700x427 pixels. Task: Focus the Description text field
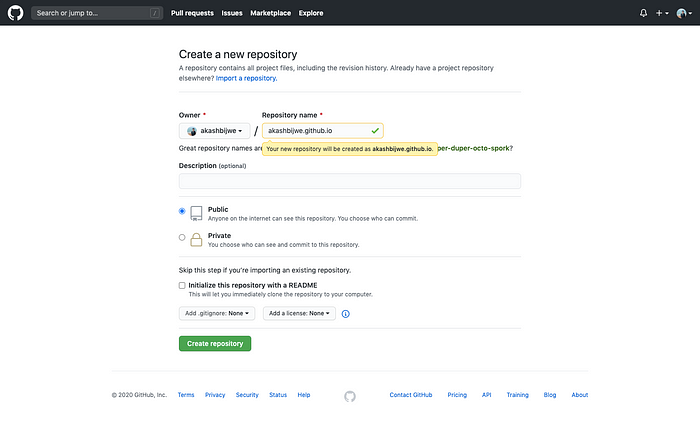click(x=350, y=181)
